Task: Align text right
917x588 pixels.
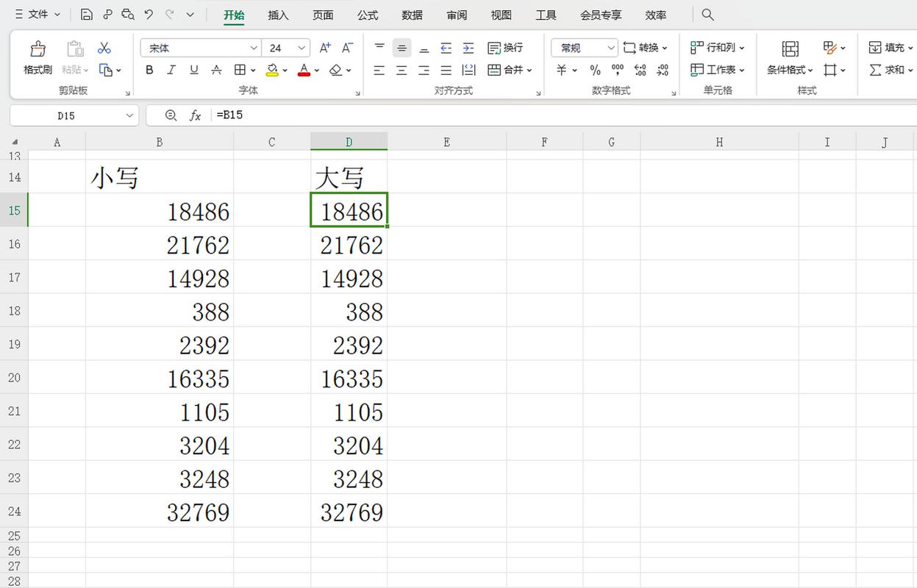Action: 424,71
